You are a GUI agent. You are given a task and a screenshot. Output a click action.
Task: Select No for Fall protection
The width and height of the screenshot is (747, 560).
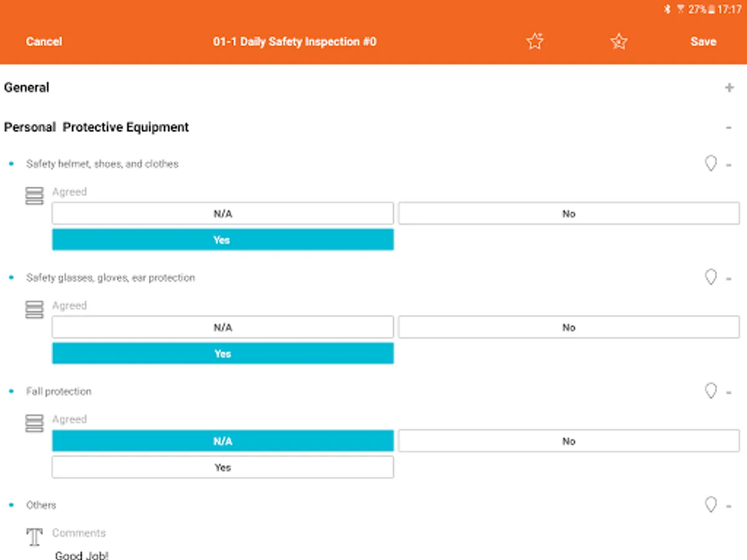point(568,441)
